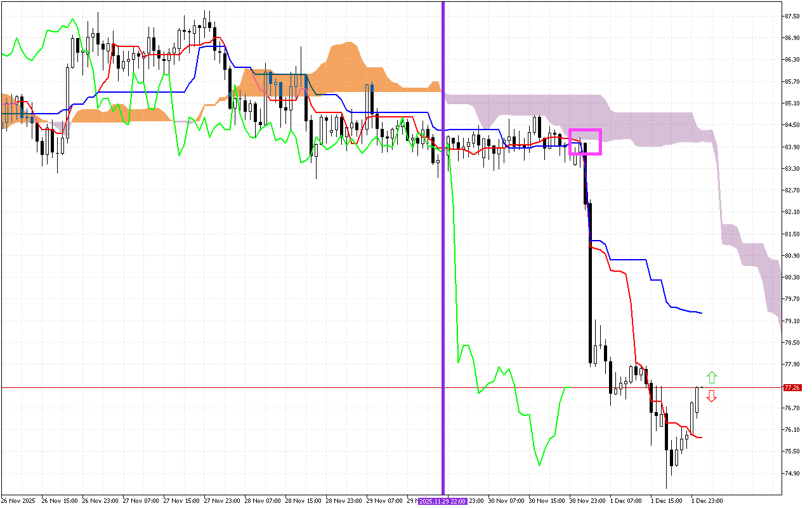Select the purple vertical line

tap(443, 254)
